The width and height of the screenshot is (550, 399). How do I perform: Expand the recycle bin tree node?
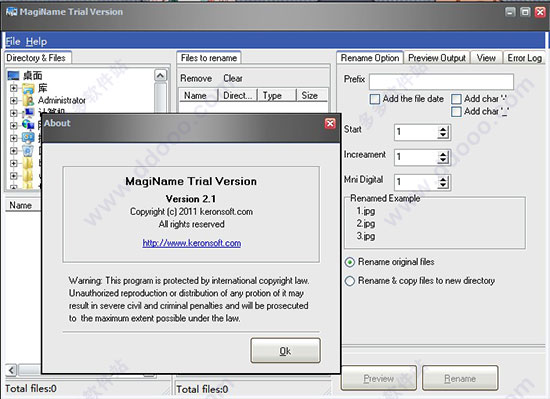click(x=13, y=151)
